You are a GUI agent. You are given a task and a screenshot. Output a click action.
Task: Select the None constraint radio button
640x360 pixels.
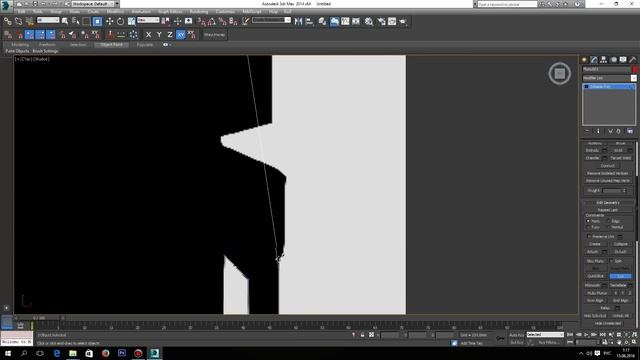click(589, 221)
